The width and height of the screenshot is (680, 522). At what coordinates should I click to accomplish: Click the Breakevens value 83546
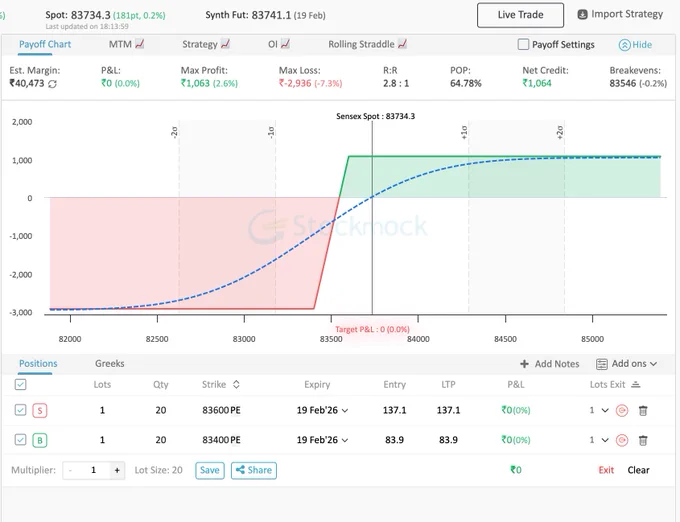(622, 83)
